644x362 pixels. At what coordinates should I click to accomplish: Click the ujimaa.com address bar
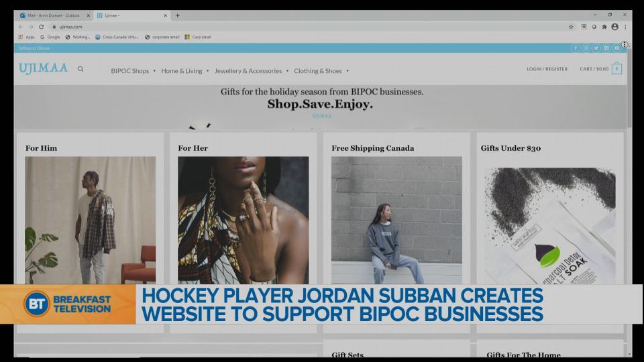point(268,27)
